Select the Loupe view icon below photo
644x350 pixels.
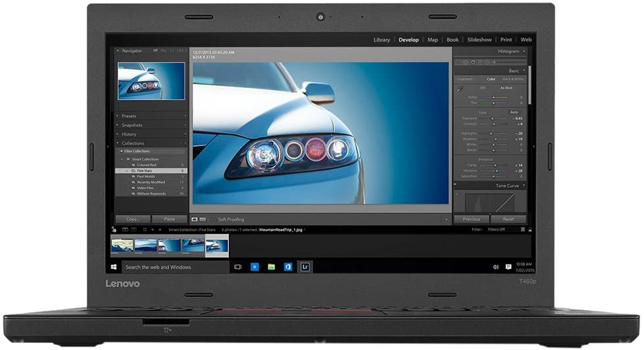195,219
